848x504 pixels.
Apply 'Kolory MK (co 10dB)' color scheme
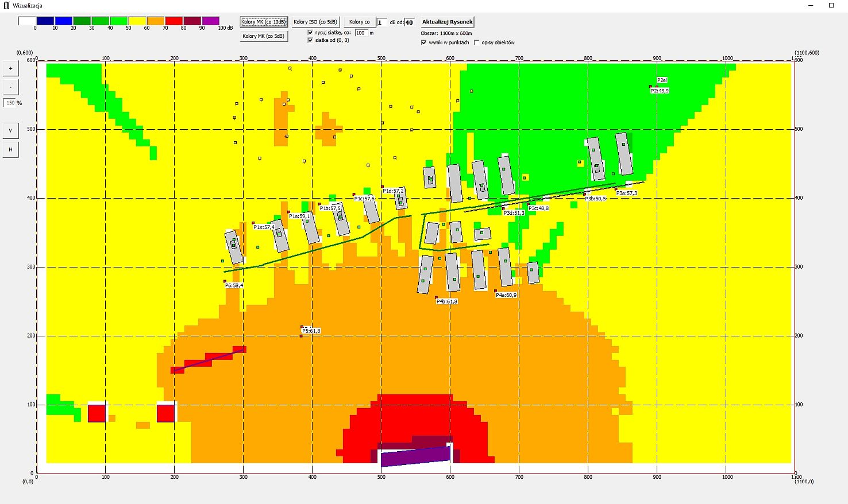(263, 22)
